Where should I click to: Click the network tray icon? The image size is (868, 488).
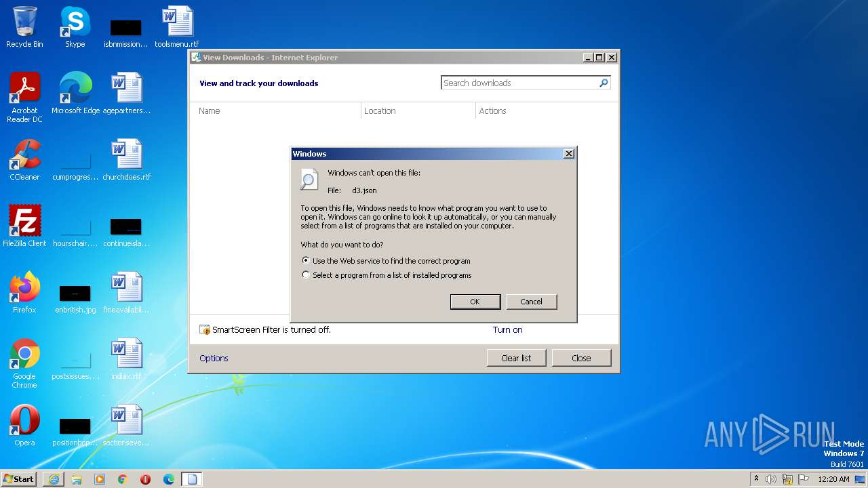coord(787,479)
